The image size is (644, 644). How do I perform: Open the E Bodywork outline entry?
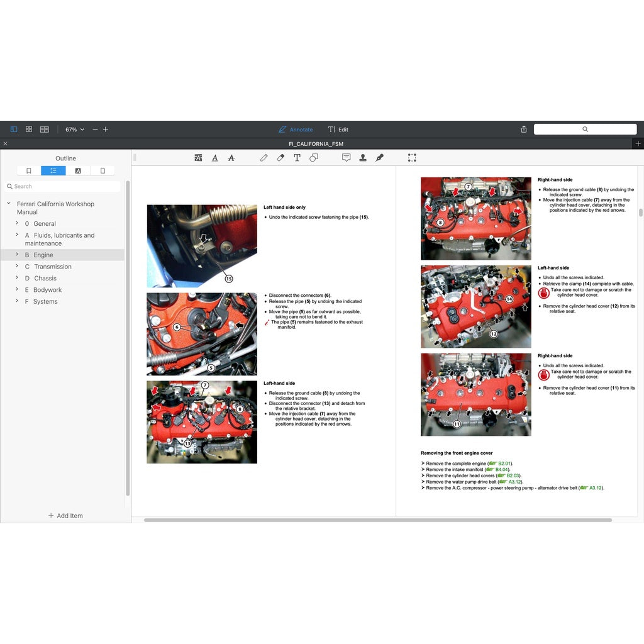(x=43, y=290)
